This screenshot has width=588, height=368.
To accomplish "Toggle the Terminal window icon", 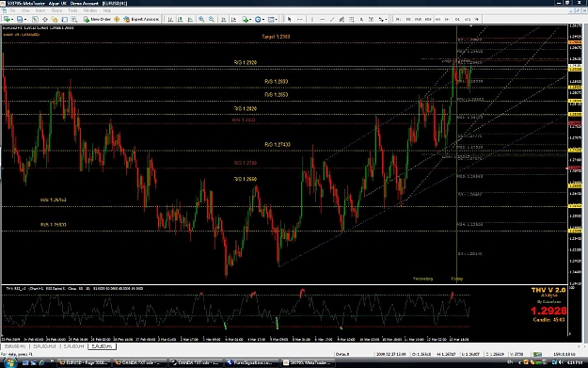I will click(65, 19).
